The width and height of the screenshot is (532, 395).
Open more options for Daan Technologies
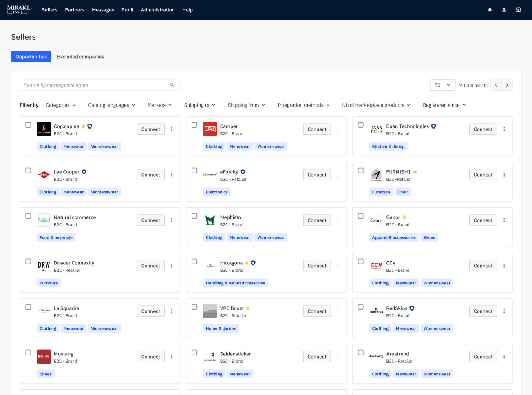point(504,129)
